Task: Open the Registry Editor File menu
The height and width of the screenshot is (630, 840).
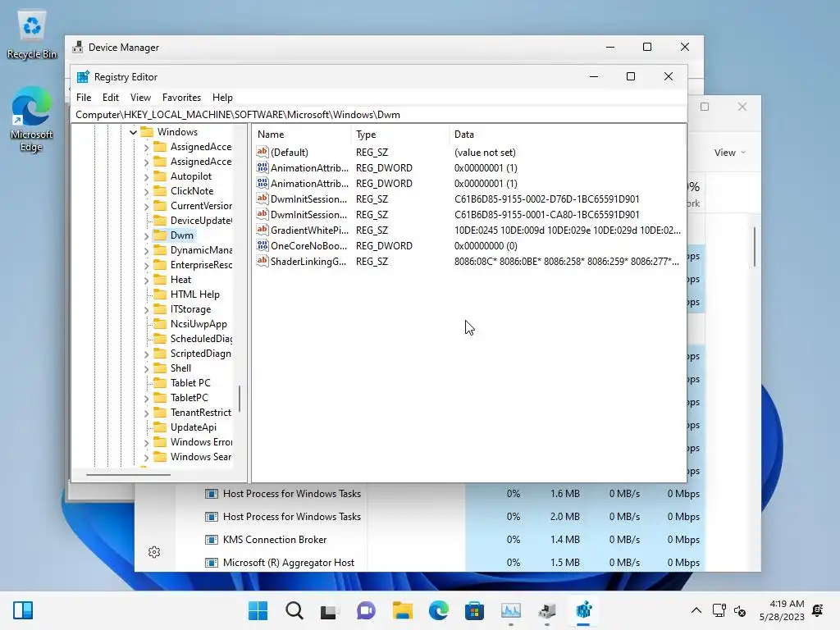Action: pos(84,98)
